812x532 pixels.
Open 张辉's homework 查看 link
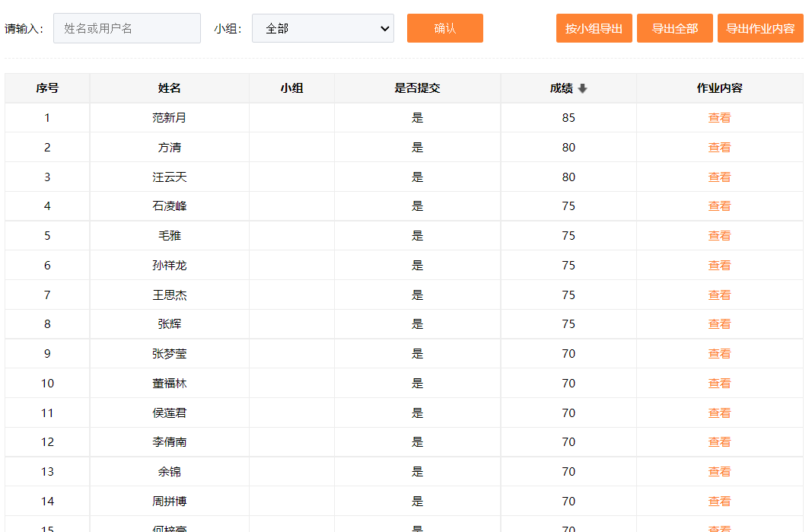(x=719, y=324)
